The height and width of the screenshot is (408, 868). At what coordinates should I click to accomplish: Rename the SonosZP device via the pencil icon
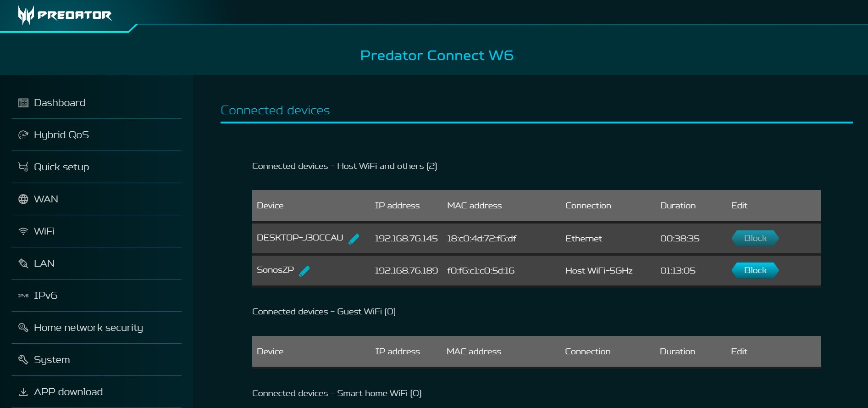coord(304,271)
